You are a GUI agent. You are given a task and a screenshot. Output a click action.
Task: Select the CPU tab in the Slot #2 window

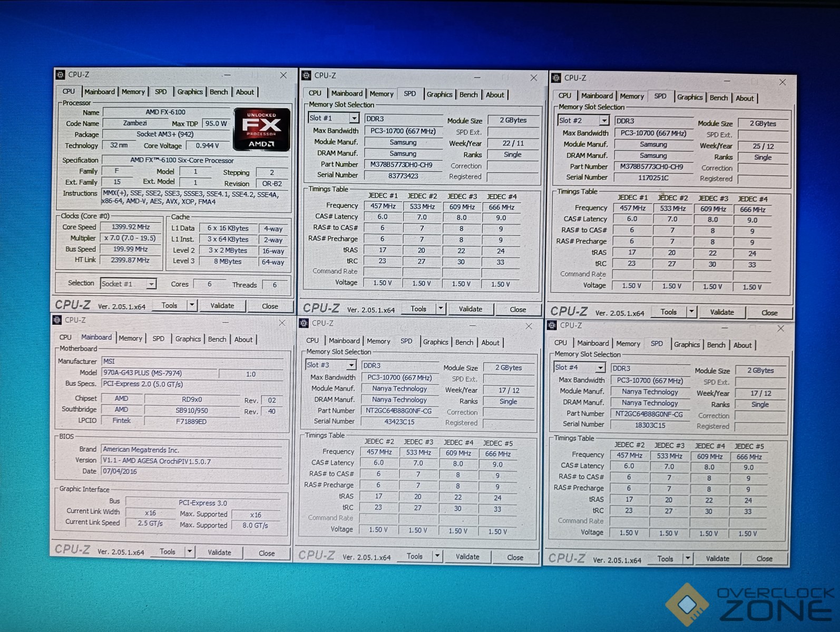564,95
